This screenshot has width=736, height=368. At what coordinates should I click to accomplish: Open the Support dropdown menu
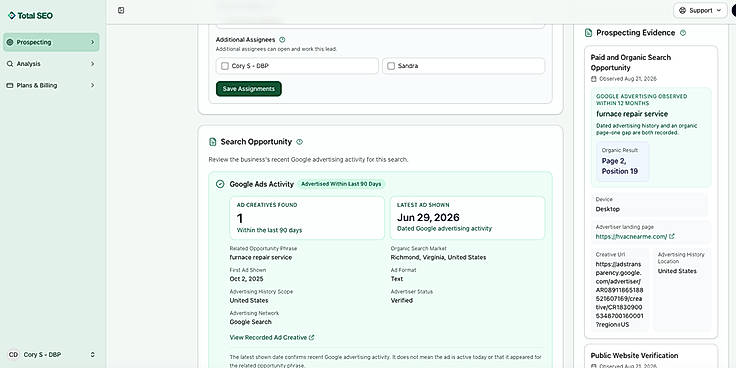[700, 10]
